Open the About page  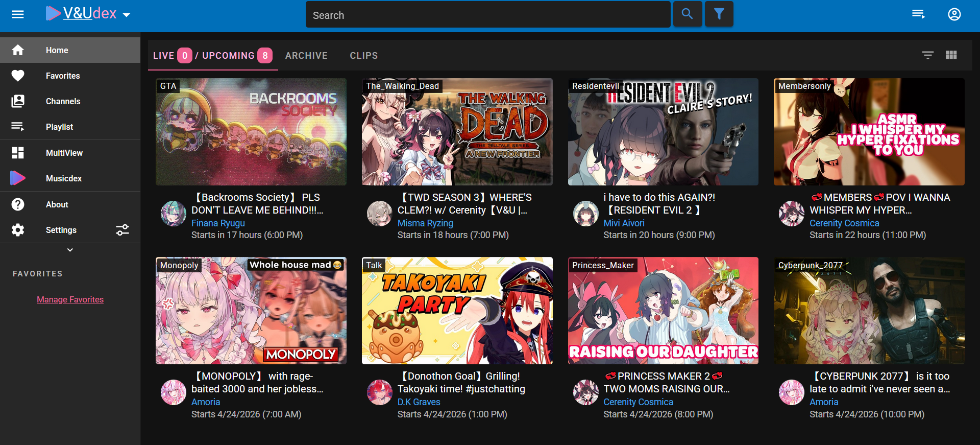point(70,204)
